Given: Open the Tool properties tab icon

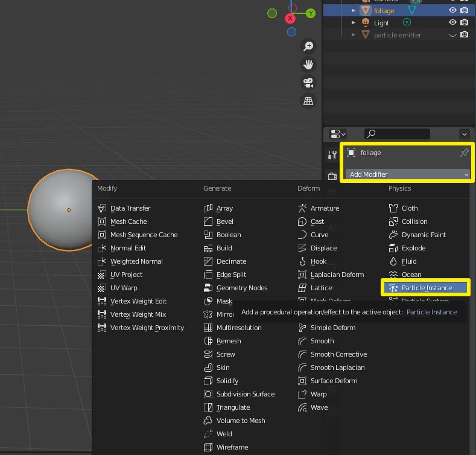Looking at the screenshot, I should click(x=332, y=155).
